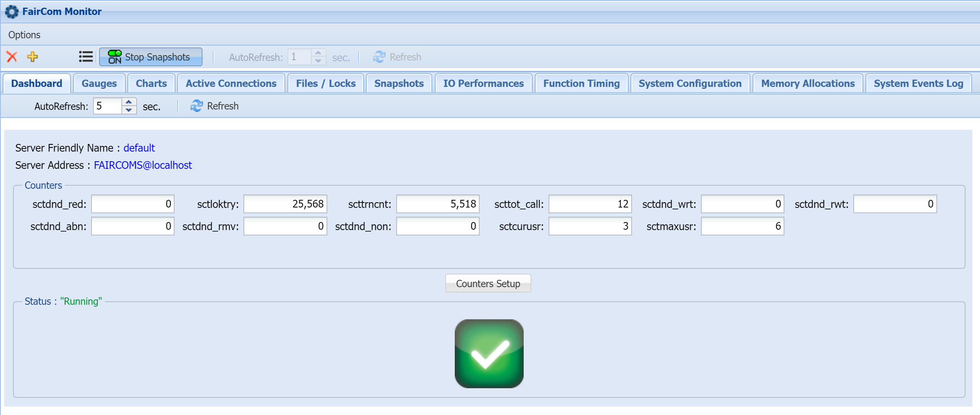Viewport: 980px width, 415px height.
Task: Go to the Snapshots tab
Action: (x=399, y=83)
